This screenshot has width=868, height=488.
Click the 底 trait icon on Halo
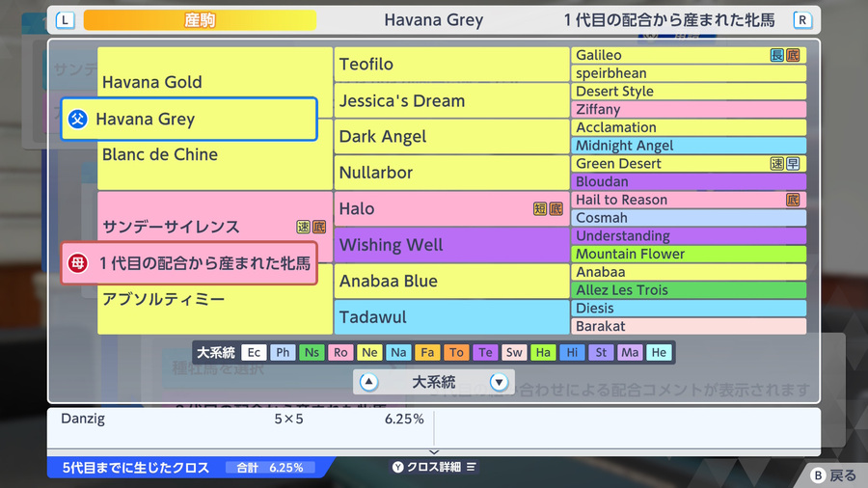[x=556, y=208]
